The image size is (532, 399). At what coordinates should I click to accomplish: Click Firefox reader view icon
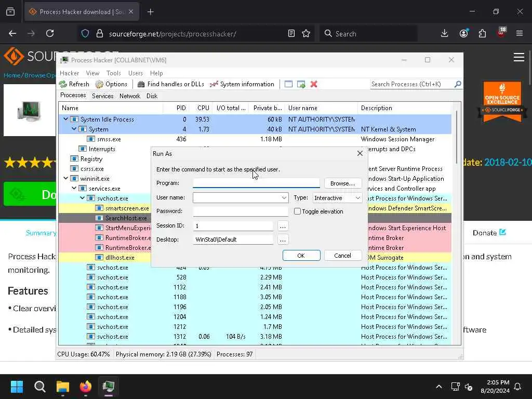pos(291,33)
